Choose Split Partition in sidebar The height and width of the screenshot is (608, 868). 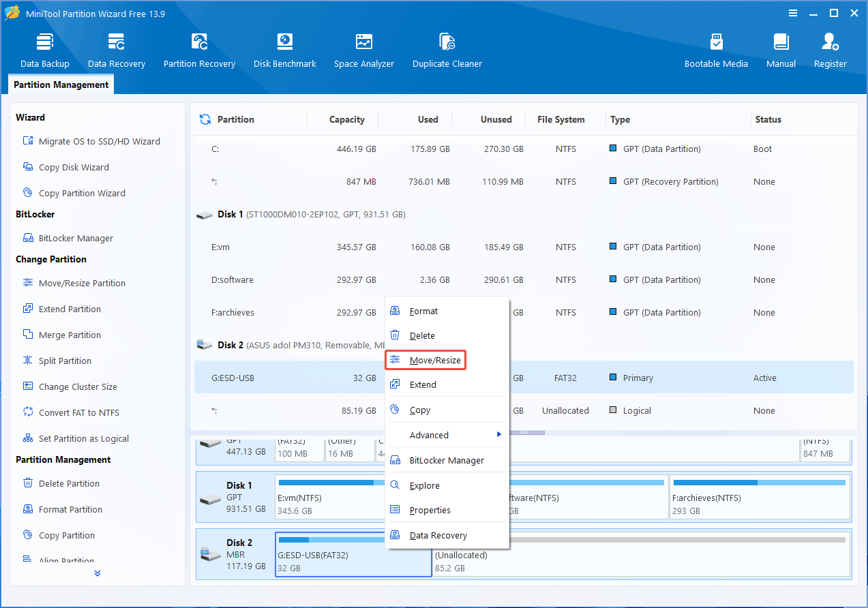[x=57, y=361]
